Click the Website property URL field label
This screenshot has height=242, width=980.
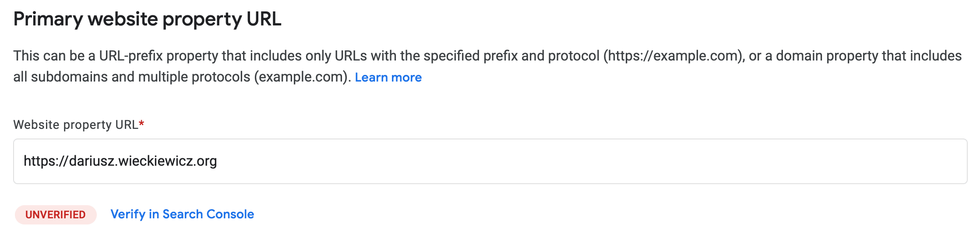click(x=76, y=125)
